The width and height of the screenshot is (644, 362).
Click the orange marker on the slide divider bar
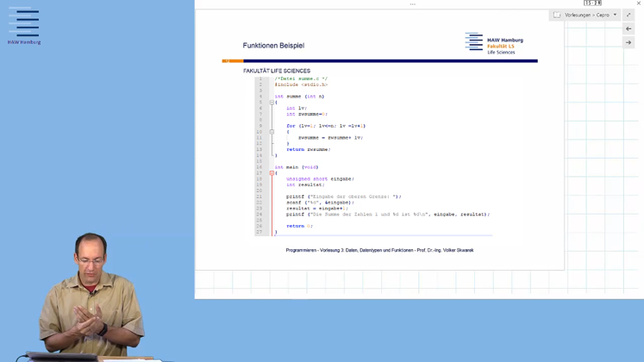tap(232, 61)
